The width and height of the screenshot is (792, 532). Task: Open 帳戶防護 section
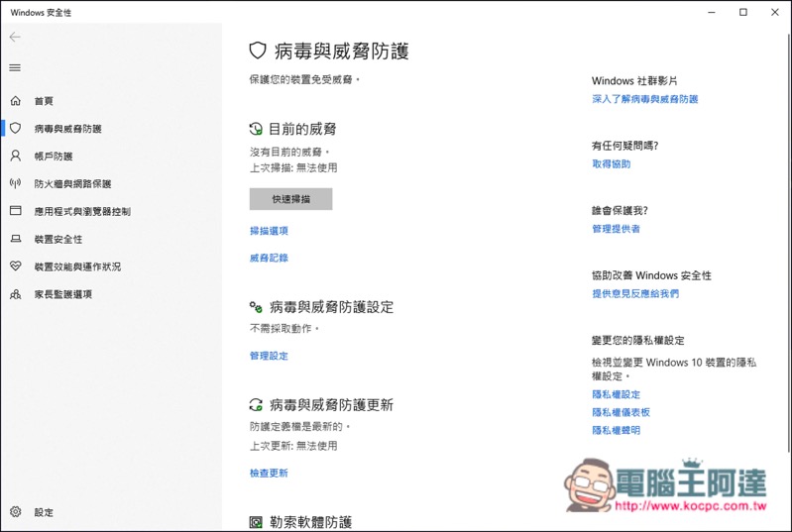54,156
